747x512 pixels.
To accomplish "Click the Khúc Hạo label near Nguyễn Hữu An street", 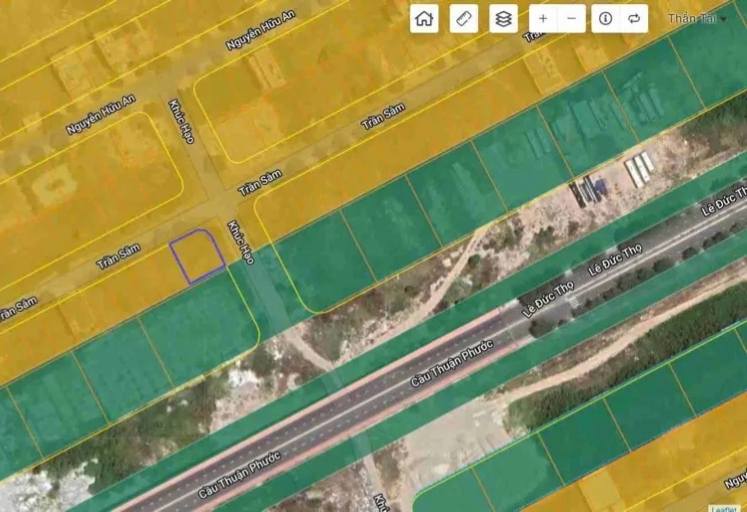I will pos(183,121).
